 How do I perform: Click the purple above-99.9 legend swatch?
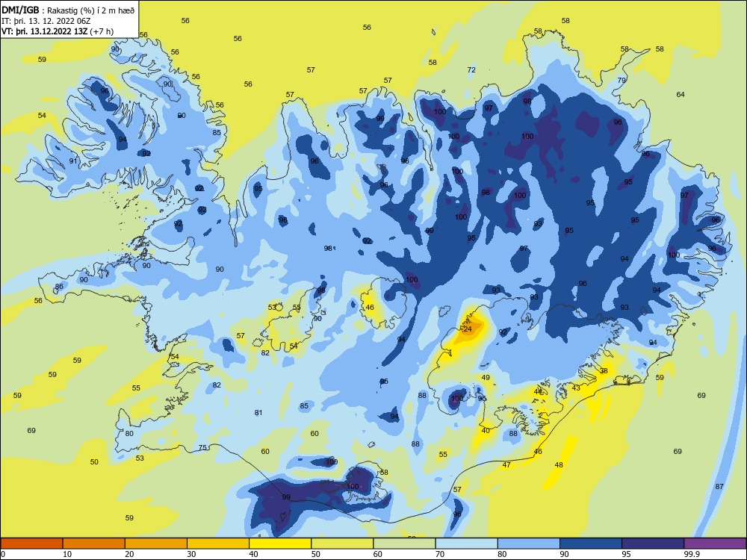tap(715, 544)
